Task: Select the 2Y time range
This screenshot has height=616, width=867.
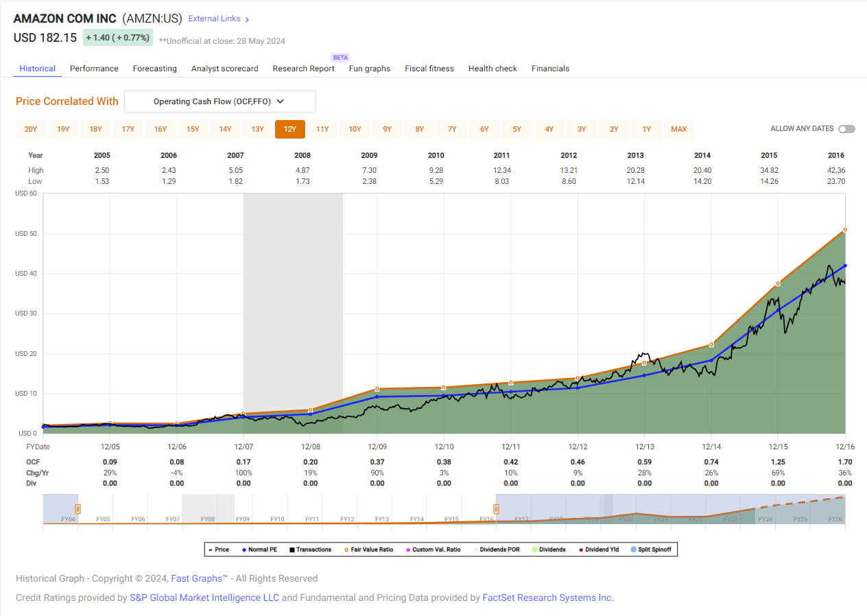Action: click(x=615, y=129)
